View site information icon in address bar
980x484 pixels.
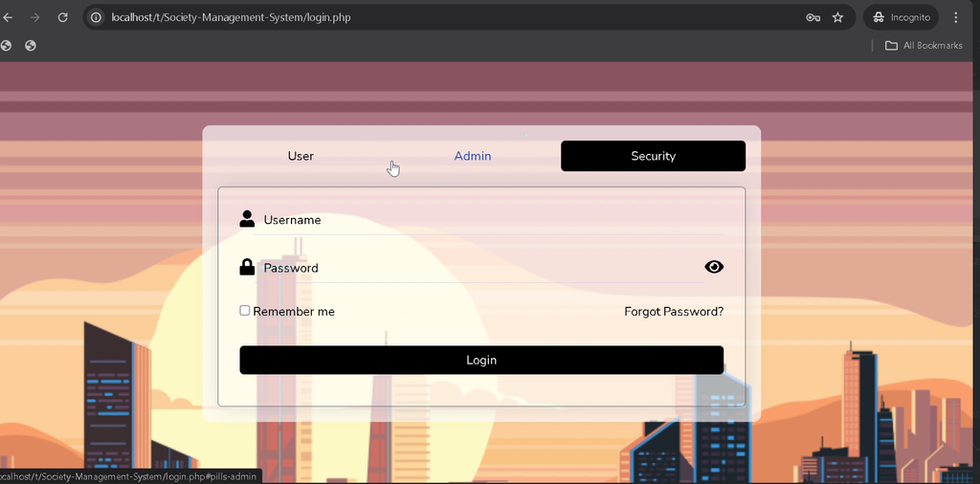96,17
